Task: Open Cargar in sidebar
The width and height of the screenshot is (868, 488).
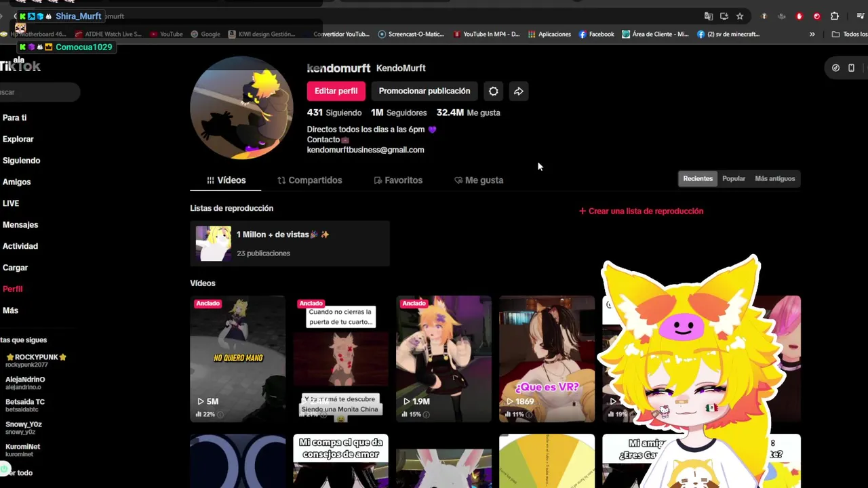Action: pyautogui.click(x=15, y=268)
